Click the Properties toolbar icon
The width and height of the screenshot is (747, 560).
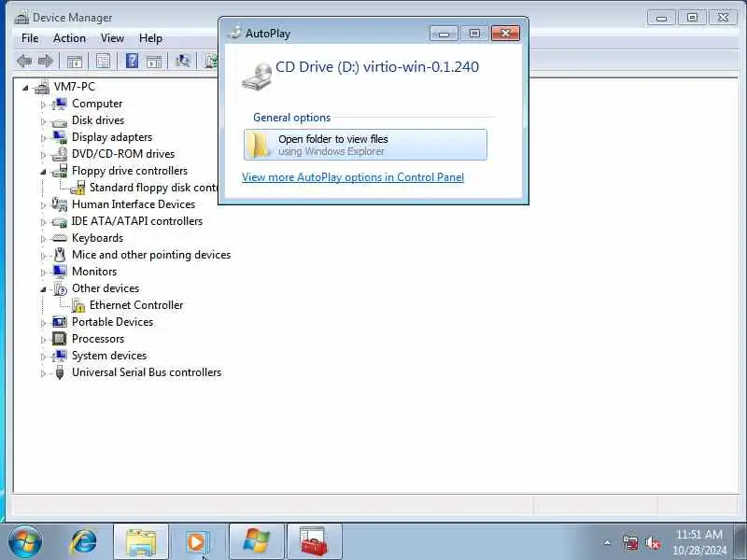point(104,61)
